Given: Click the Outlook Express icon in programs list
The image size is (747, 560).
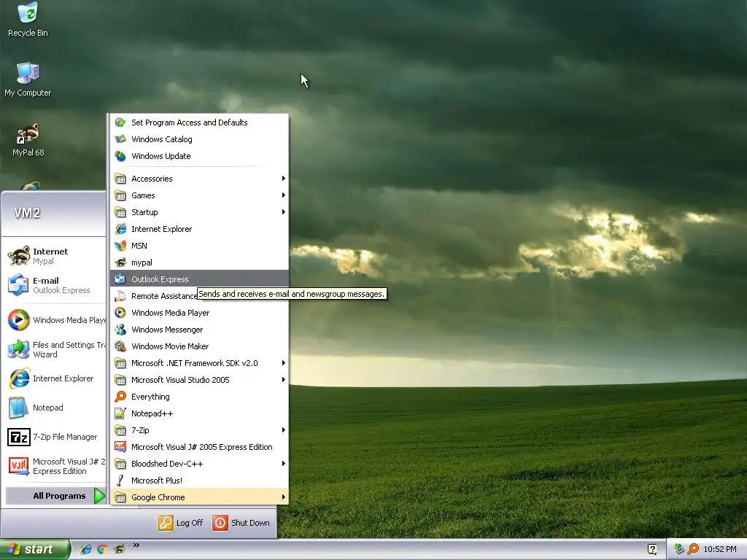Looking at the screenshot, I should (x=120, y=279).
